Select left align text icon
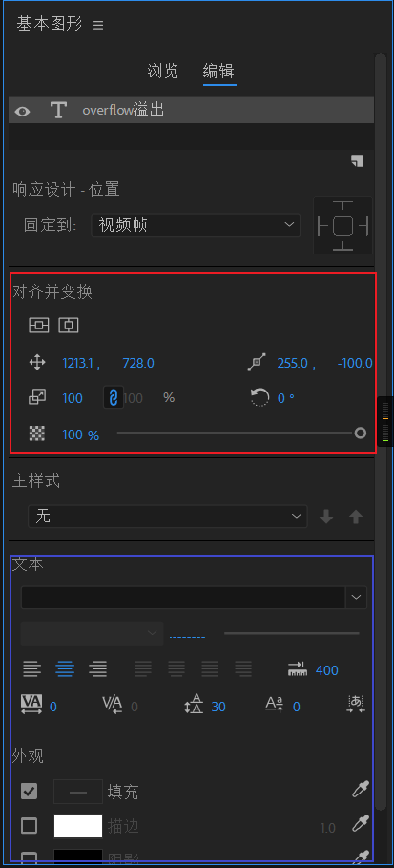This screenshot has height=868, width=394. [32, 669]
